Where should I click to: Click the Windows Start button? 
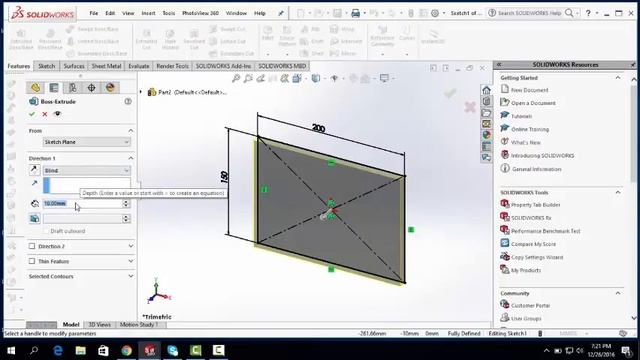[x=11, y=350]
